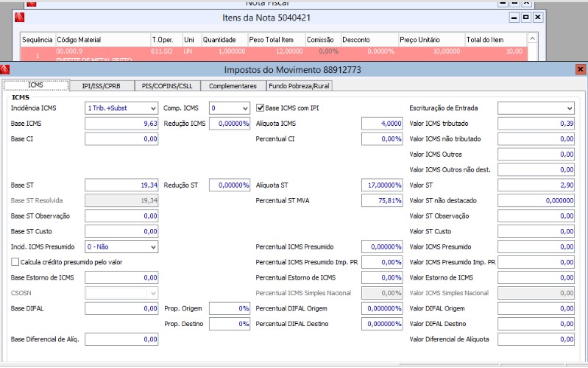Select the Valor ICMS tributado field

pos(536,124)
